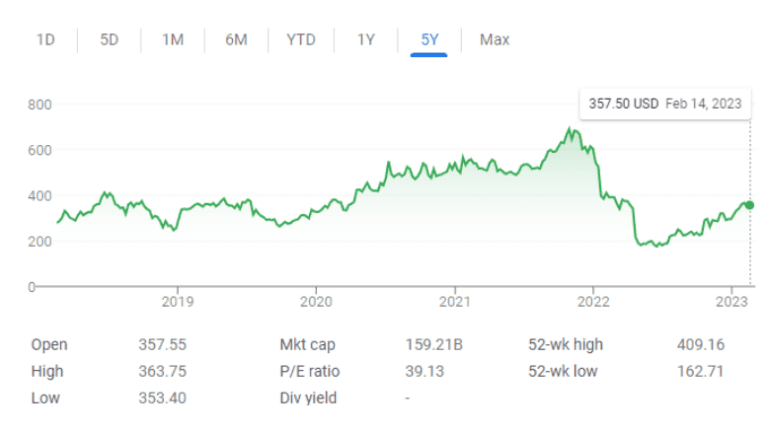Switch to the 1D time range tab
768x433 pixels.
click(45, 40)
